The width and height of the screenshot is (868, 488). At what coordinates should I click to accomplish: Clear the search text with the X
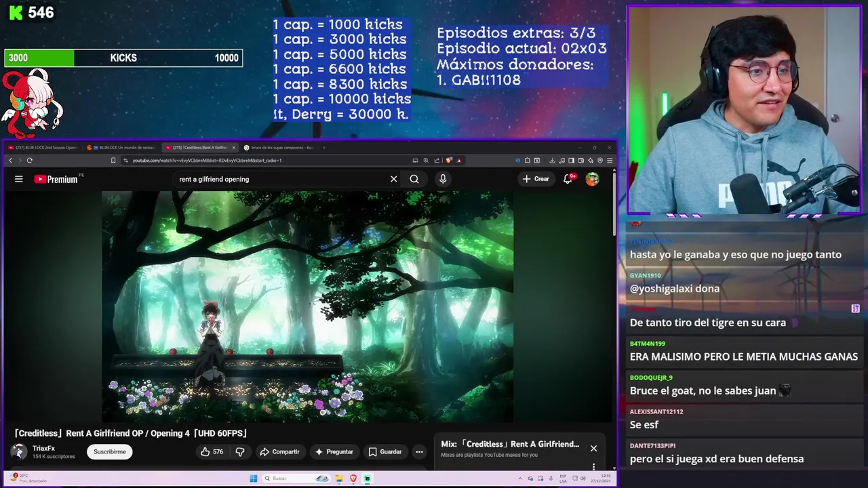(x=393, y=179)
